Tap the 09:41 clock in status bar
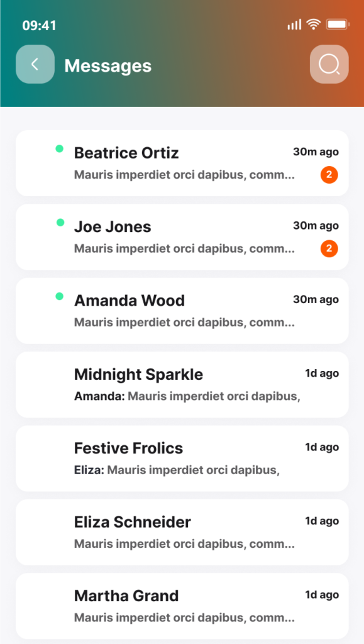Viewport: 364px width, 644px height. (x=39, y=25)
